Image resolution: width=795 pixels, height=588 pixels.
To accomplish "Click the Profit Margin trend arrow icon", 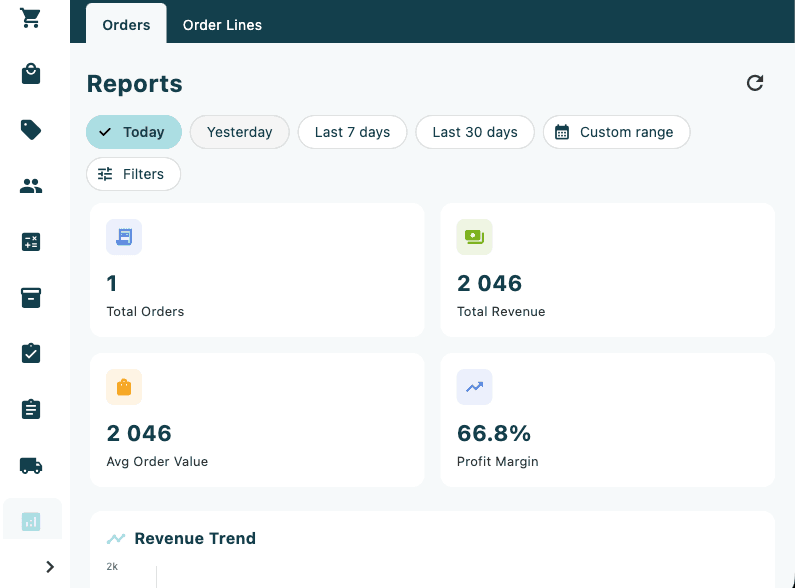I will [x=474, y=387].
